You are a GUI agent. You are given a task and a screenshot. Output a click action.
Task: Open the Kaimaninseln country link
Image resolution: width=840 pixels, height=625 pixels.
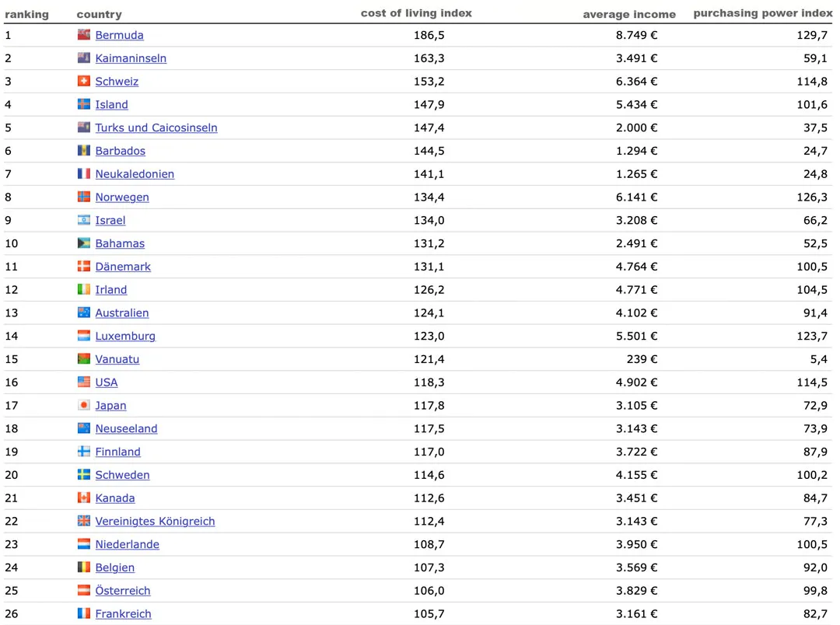click(x=131, y=58)
